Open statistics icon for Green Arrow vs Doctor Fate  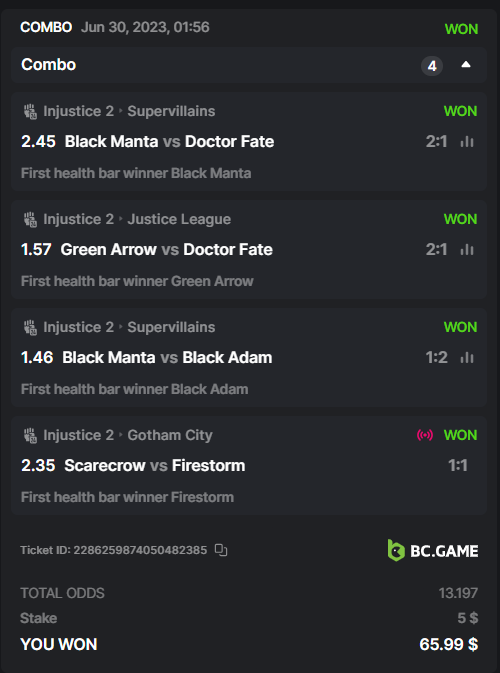point(467,249)
